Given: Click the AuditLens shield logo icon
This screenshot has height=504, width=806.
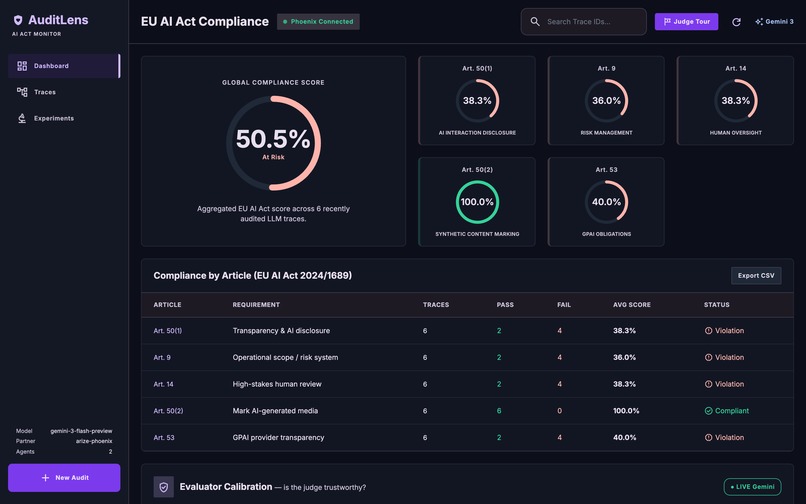Looking at the screenshot, I should click(x=18, y=20).
